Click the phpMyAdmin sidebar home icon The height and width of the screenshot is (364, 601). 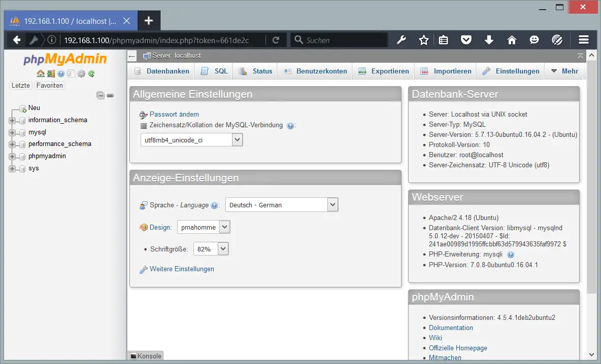coord(40,74)
